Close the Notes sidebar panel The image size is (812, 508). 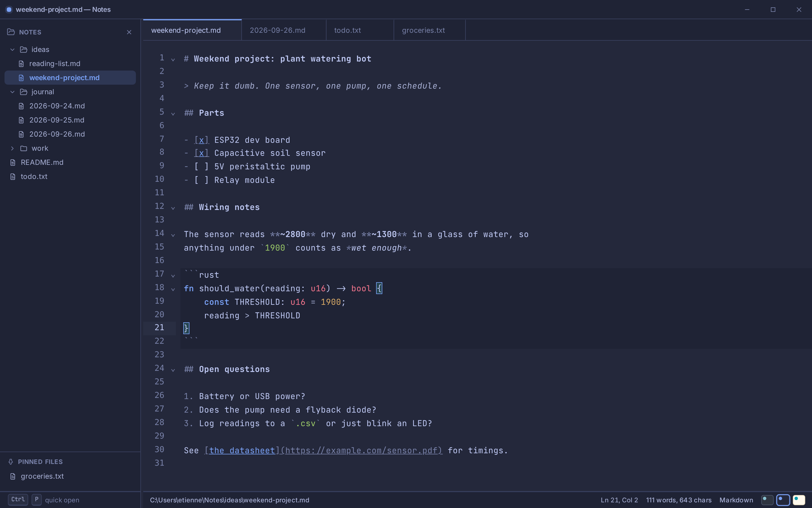(129, 32)
